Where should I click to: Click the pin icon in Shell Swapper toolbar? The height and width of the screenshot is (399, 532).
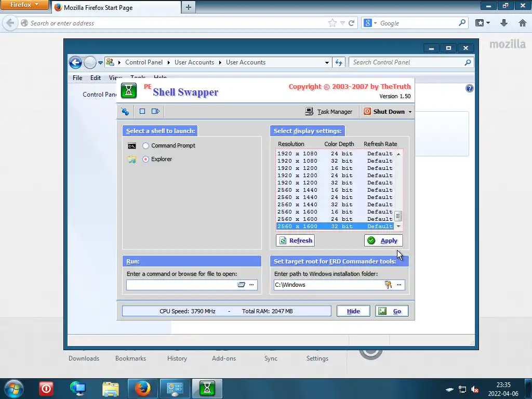coord(125,111)
